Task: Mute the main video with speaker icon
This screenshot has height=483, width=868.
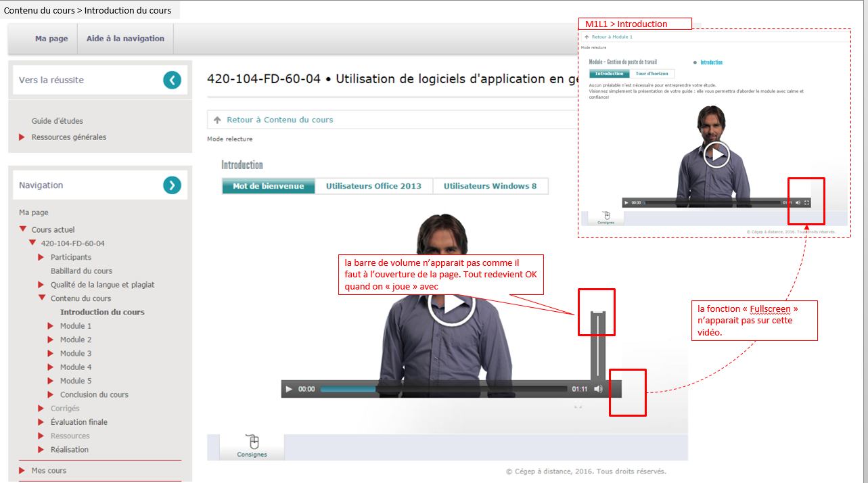Action: click(x=598, y=389)
